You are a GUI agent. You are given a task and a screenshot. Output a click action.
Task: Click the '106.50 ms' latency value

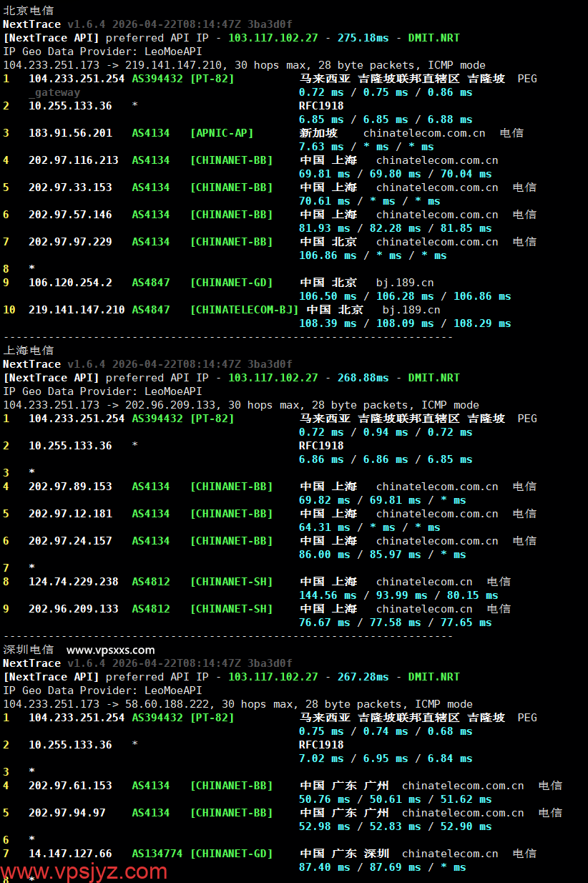coord(328,296)
